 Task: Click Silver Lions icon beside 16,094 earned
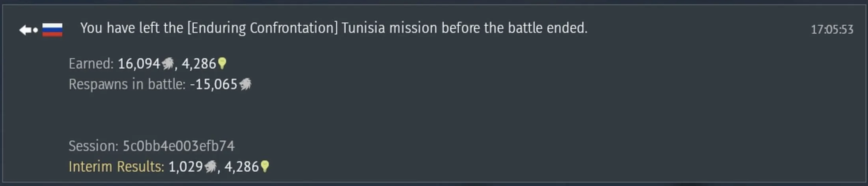click(x=168, y=64)
